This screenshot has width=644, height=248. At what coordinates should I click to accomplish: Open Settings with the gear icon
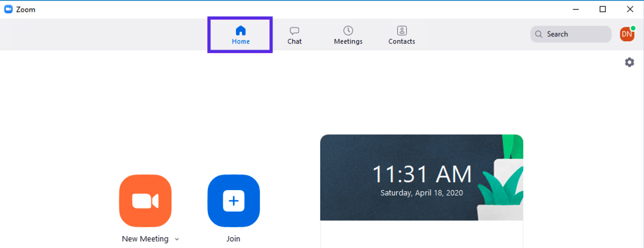[629, 62]
